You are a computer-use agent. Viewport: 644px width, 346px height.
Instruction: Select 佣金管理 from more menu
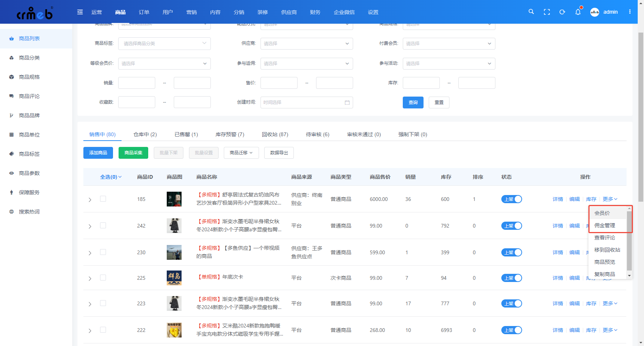(x=607, y=225)
